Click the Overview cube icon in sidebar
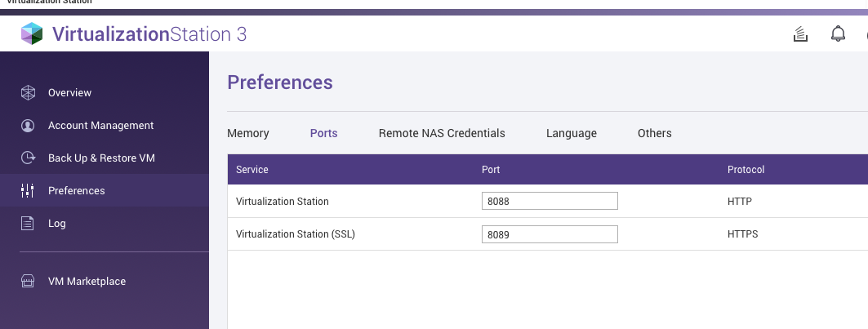 point(28,93)
